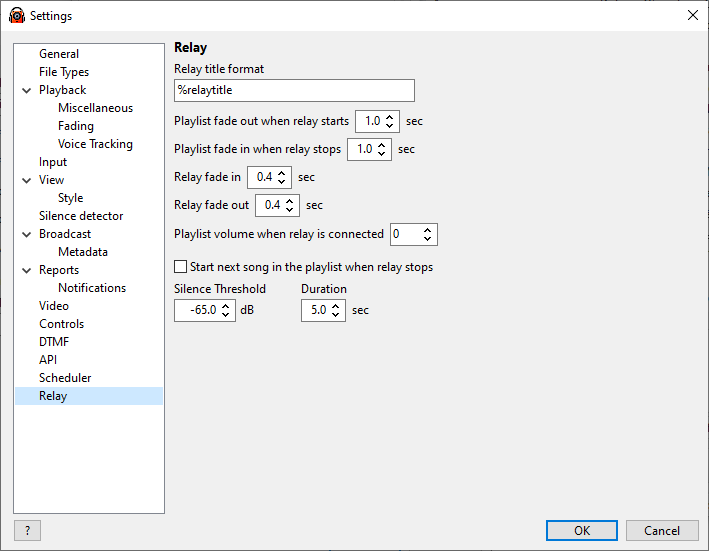Click the RadioBOSS app icon in title bar
Image resolution: width=709 pixels, height=551 pixels.
click(x=17, y=15)
